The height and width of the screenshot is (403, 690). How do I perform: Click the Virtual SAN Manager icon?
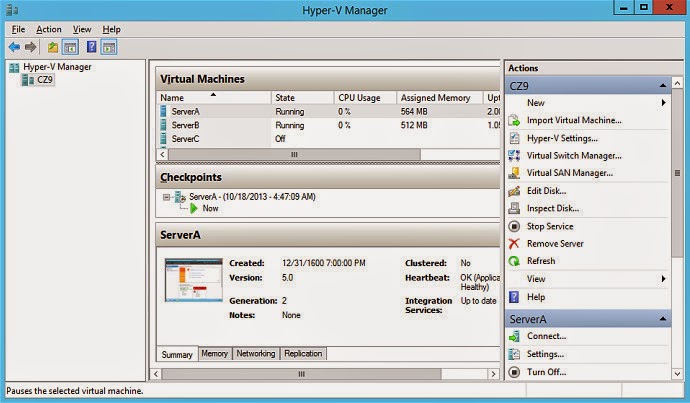tap(514, 173)
